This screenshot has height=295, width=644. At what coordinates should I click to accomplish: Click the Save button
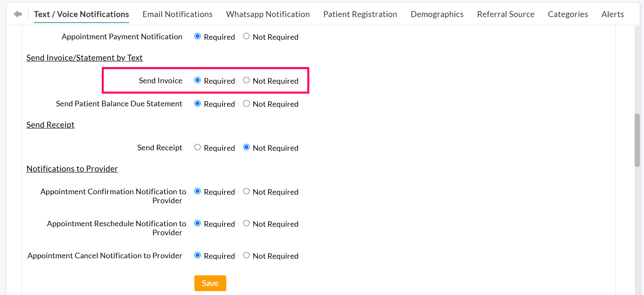point(210,283)
